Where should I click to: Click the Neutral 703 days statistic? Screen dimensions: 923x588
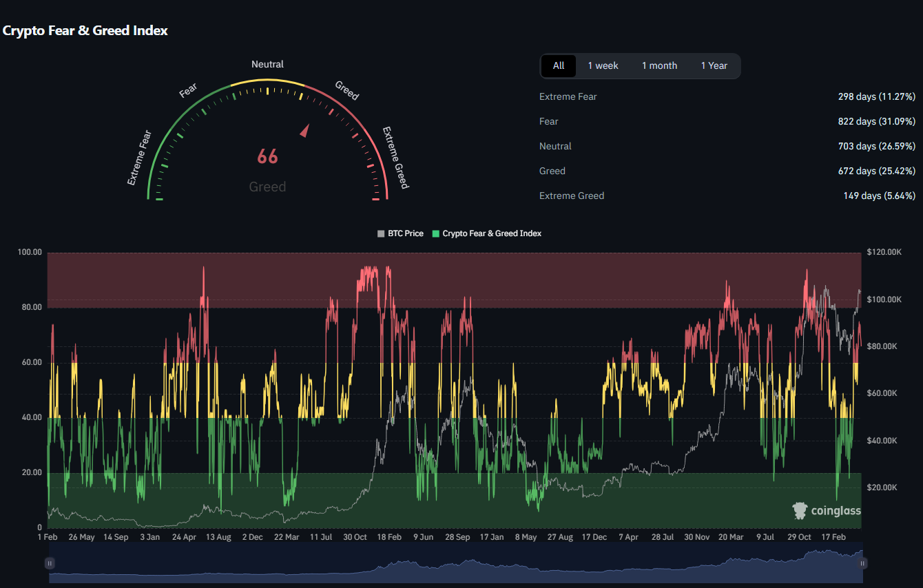pos(876,147)
